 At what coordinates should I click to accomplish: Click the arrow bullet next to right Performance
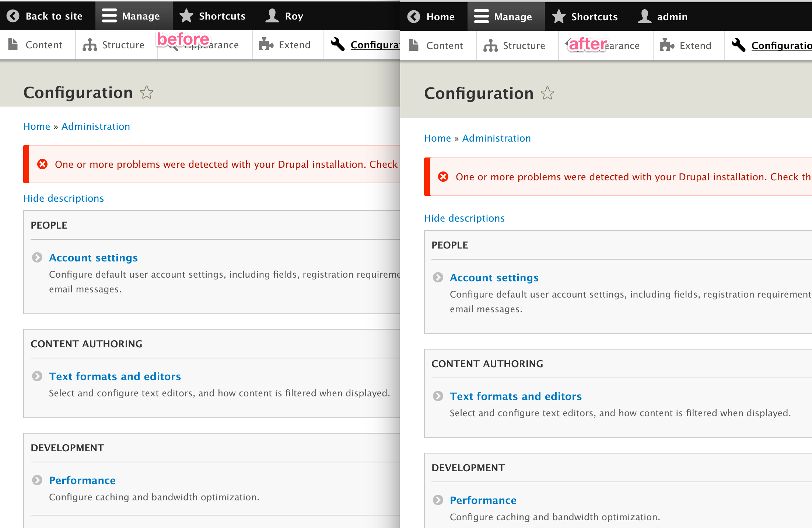coord(438,500)
